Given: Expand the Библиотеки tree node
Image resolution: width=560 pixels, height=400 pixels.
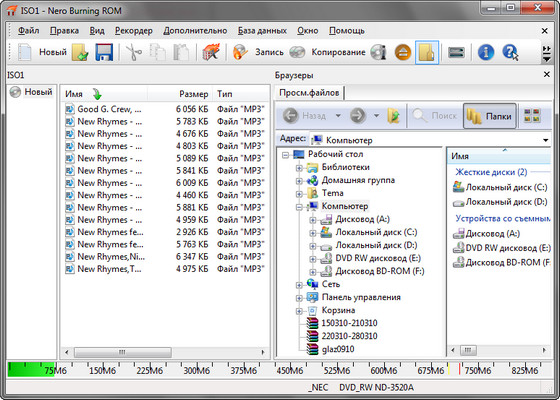Looking at the screenshot, I should [299, 168].
